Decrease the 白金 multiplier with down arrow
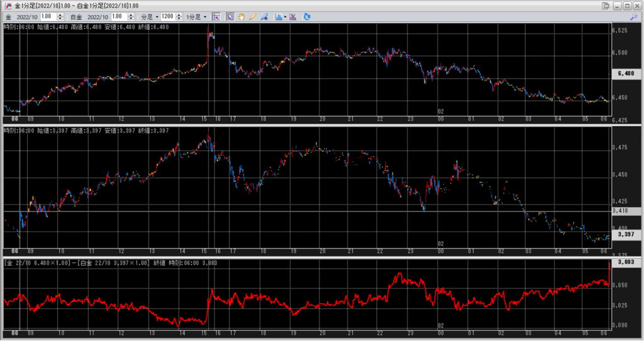This screenshot has width=644, height=341. tap(130, 19)
